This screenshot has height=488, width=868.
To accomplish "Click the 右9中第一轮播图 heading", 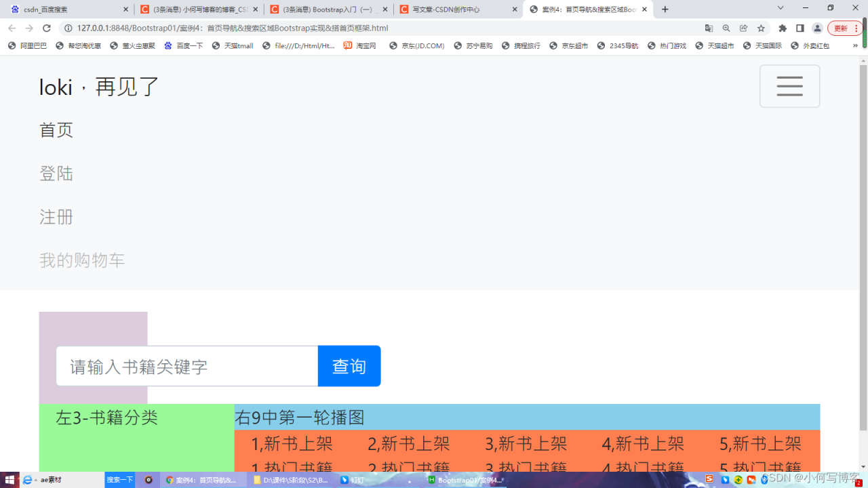I will (300, 418).
